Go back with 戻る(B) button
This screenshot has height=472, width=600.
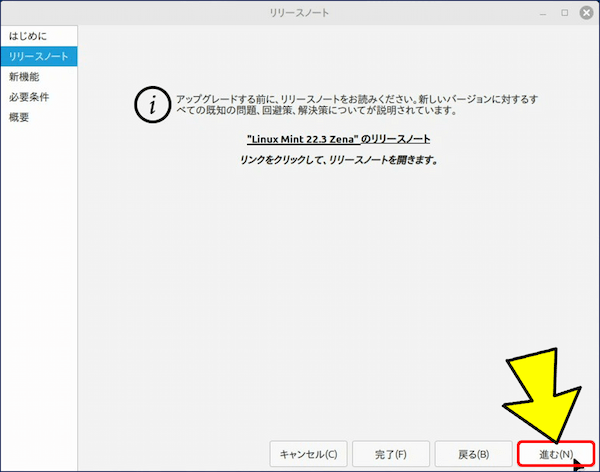pos(473,454)
